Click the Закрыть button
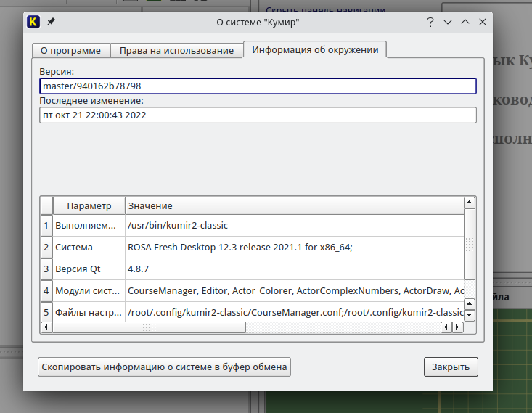This screenshot has height=413, width=532. tap(451, 367)
